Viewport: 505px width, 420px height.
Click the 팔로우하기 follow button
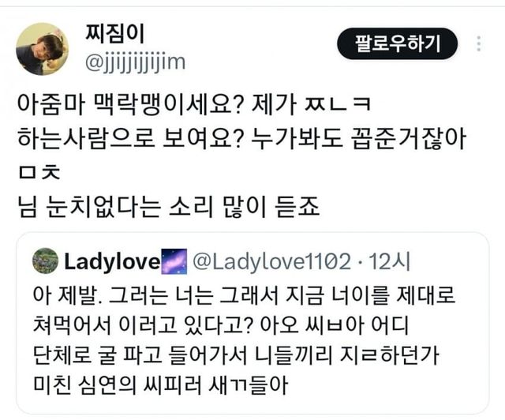click(397, 43)
